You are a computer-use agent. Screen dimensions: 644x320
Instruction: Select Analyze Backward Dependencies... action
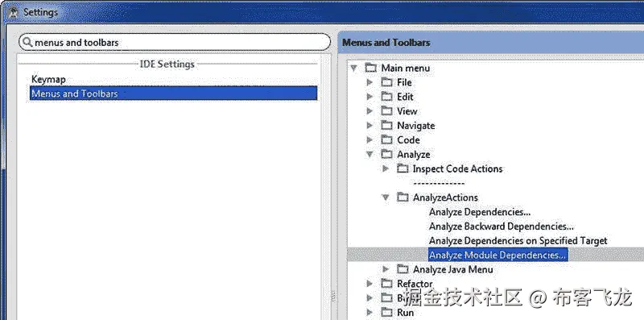pos(501,226)
